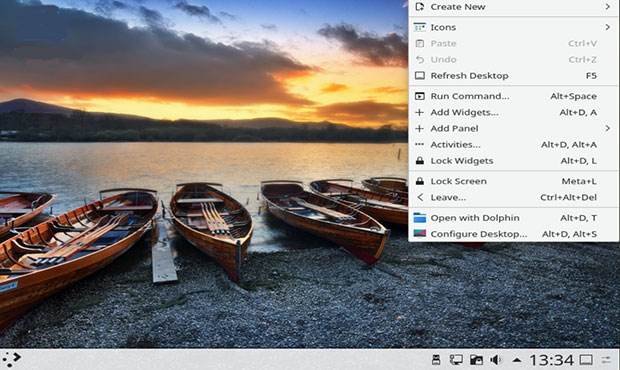The height and width of the screenshot is (370, 620).
Task: Click the Dolphin folder icon
Action: tap(420, 217)
